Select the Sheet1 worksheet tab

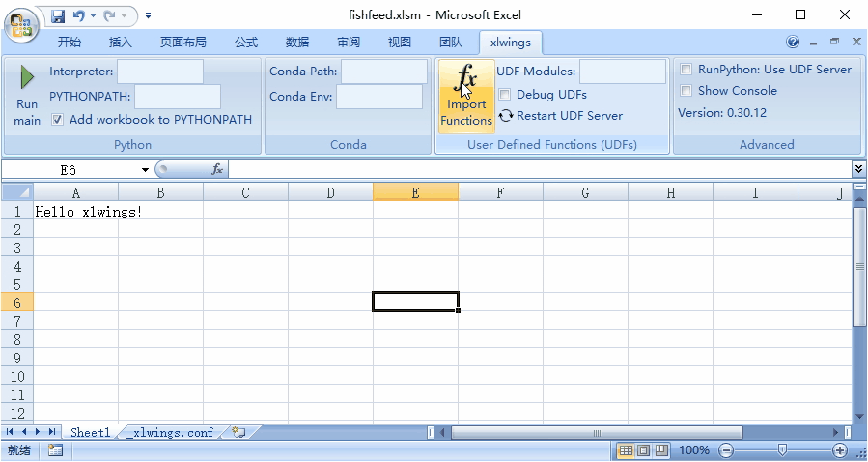click(90, 432)
